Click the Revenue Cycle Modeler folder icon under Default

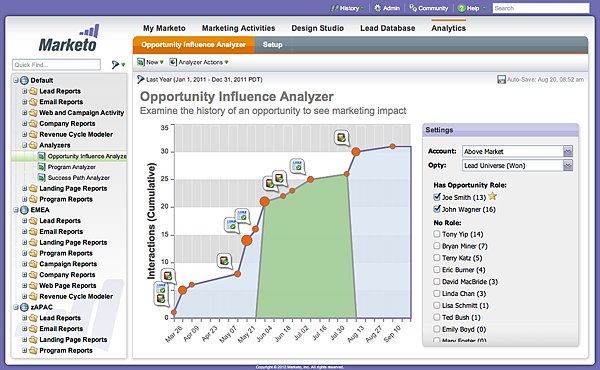click(33, 135)
